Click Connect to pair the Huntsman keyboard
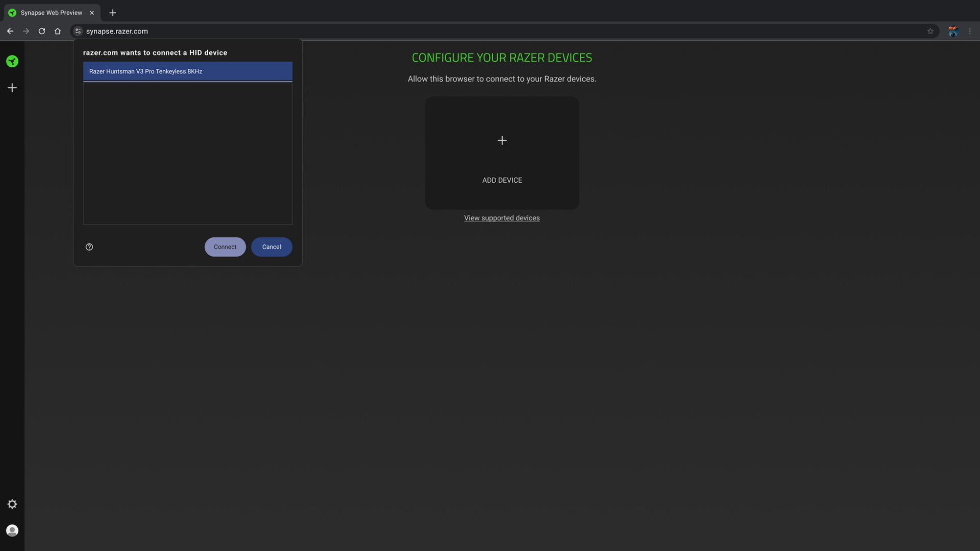Viewport: 980px width, 551px height. 225,247
